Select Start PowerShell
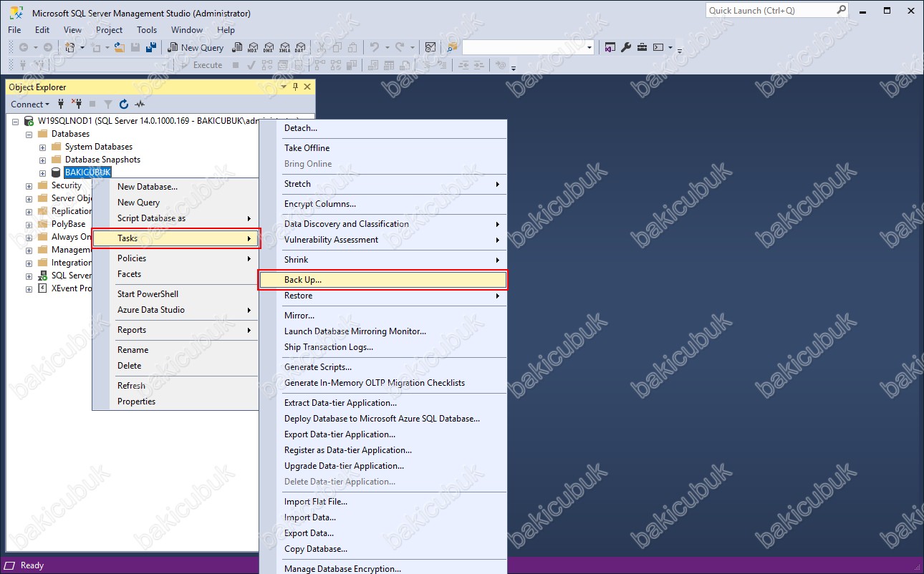Screen dimensions: 924x574 tap(175, 294)
